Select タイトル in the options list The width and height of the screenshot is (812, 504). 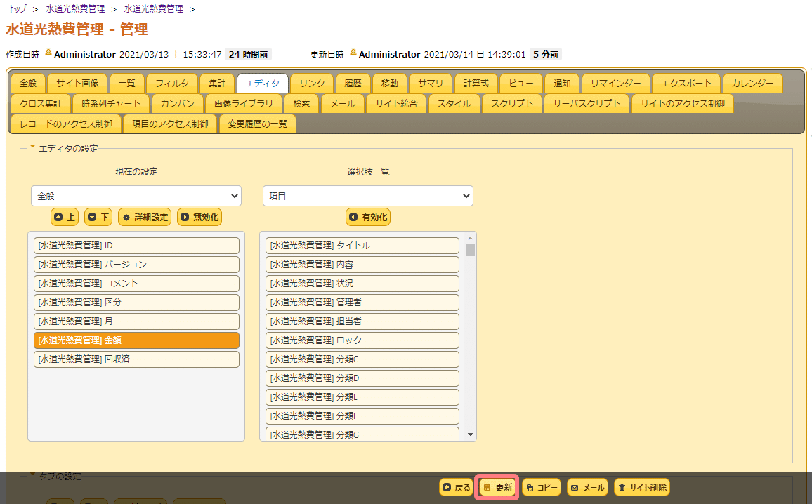tap(362, 245)
